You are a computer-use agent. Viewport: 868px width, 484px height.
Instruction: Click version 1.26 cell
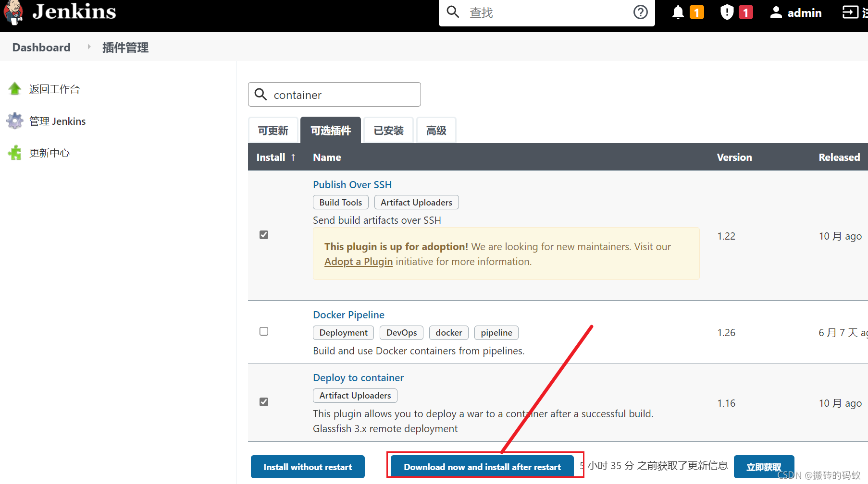tap(726, 333)
